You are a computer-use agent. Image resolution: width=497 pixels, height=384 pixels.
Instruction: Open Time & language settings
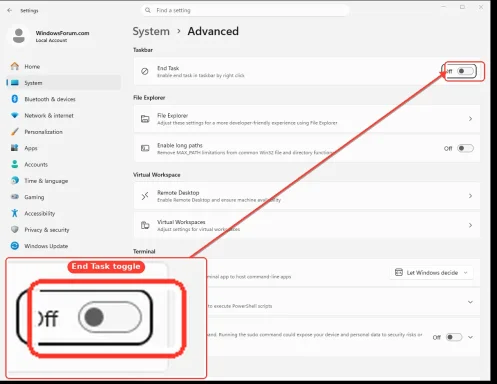point(63,180)
